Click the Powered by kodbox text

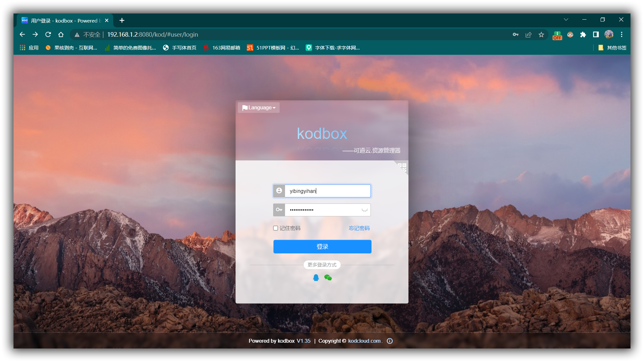(x=272, y=341)
